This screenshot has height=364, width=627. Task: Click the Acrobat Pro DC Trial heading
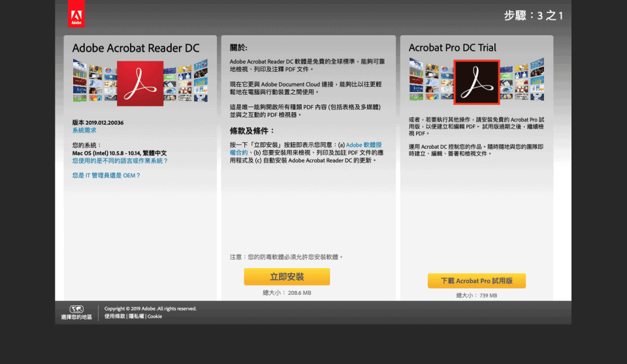[x=452, y=48]
